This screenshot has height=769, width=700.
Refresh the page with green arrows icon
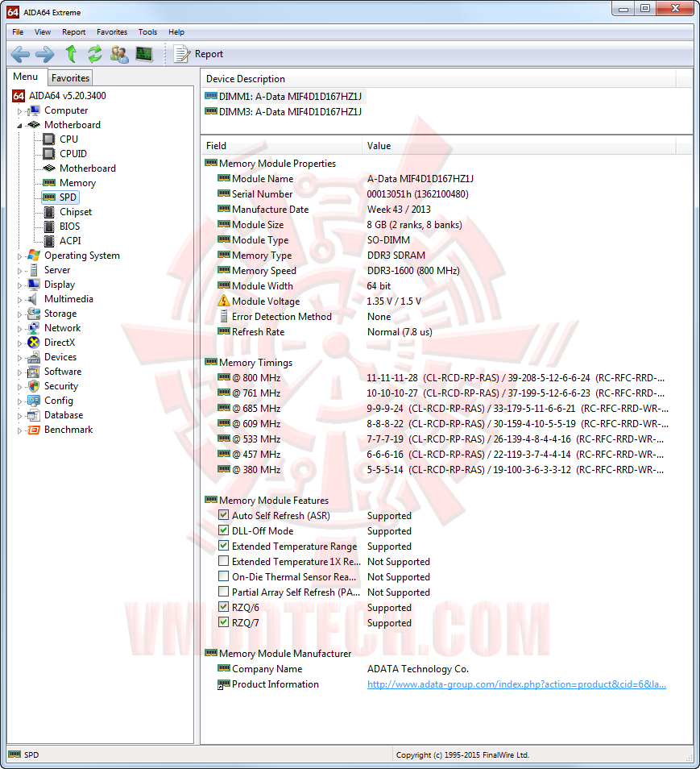94,54
